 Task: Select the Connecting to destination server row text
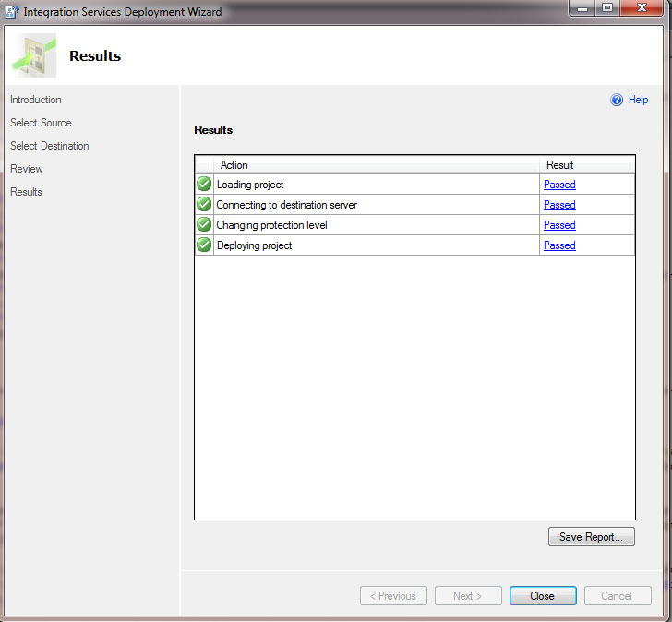point(287,205)
